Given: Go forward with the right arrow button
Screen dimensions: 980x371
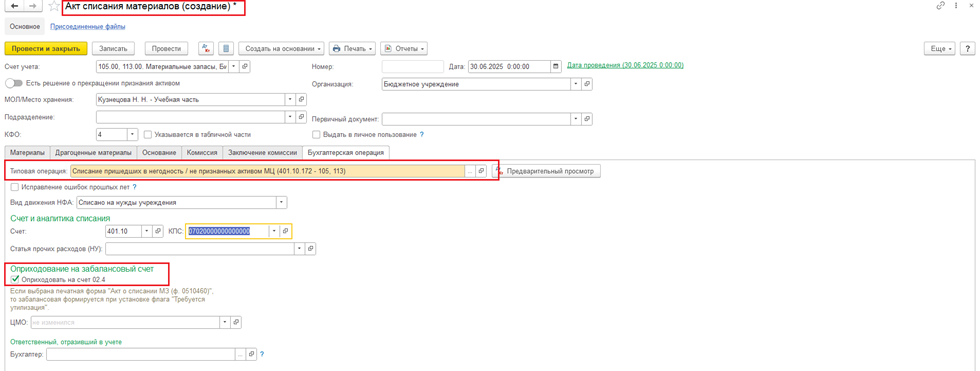Looking at the screenshot, I should pos(33,6).
